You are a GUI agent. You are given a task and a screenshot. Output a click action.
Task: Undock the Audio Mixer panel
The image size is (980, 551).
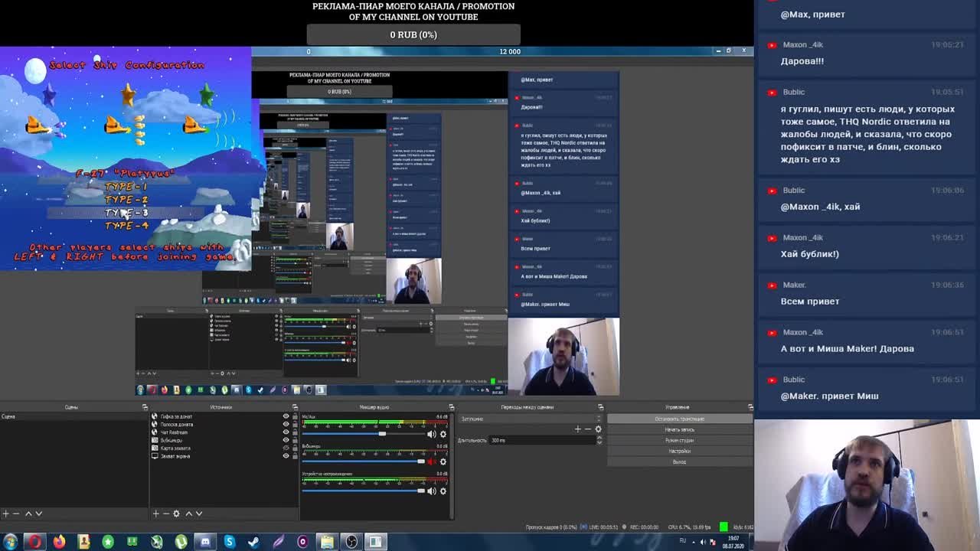pos(451,407)
